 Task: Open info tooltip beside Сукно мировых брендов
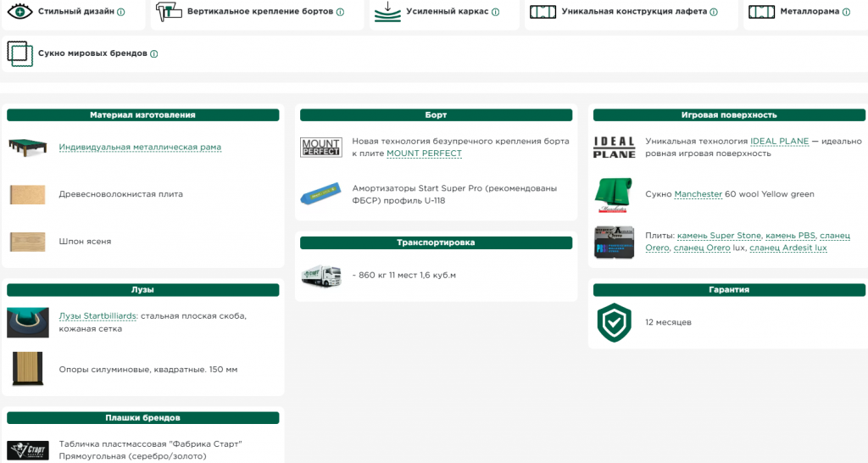pyautogui.click(x=154, y=54)
